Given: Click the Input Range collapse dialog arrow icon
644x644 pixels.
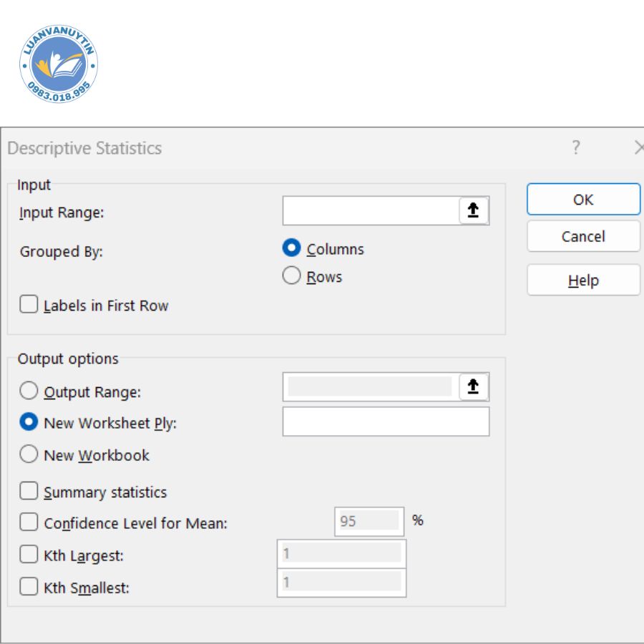Looking at the screenshot, I should point(473,211).
